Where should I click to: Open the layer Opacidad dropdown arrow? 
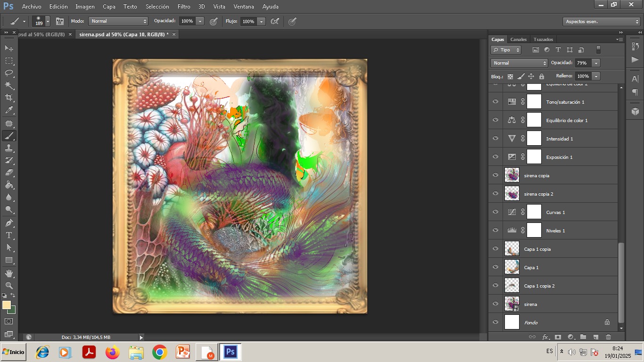click(x=596, y=63)
